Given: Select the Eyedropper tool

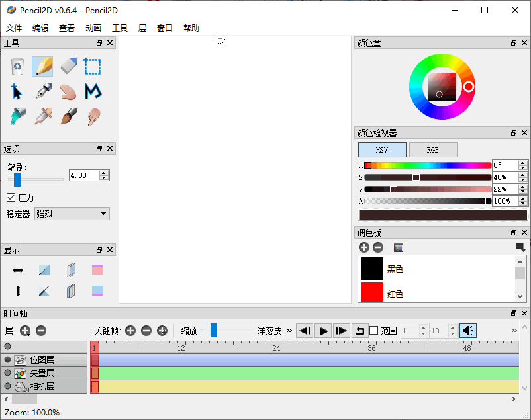Looking at the screenshot, I should (x=43, y=116).
